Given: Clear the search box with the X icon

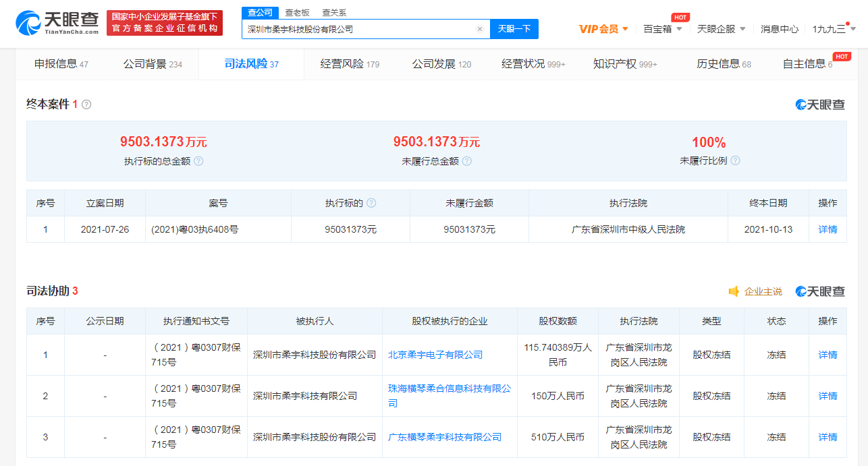Looking at the screenshot, I should pos(480,29).
